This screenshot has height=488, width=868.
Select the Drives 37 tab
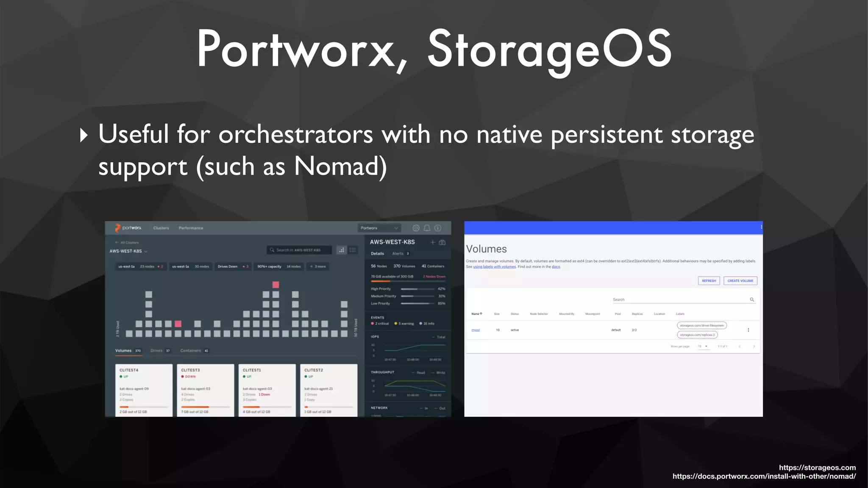tap(160, 351)
